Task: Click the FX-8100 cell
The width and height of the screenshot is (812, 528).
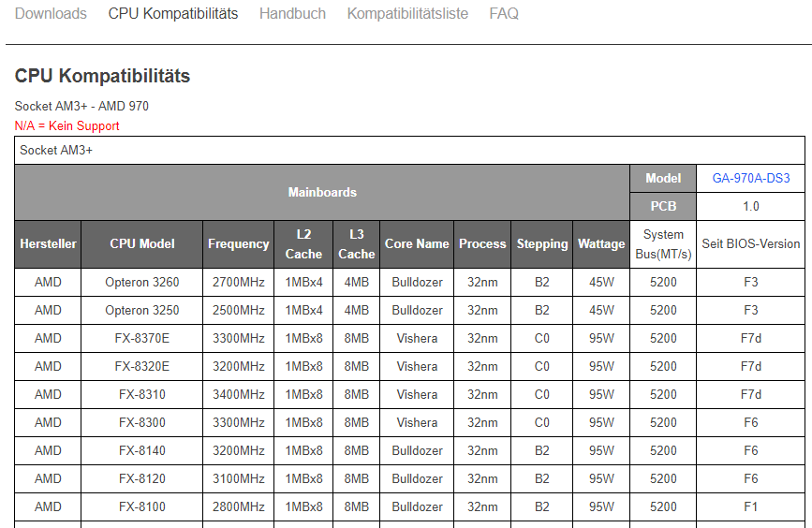Action: (x=142, y=506)
